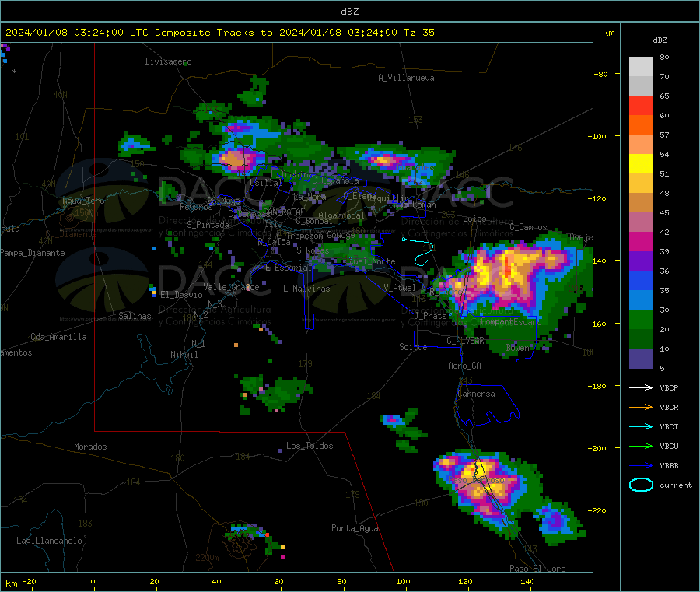Click the '60' tick on bottom km axis
This screenshot has width=700, height=592.
[278, 581]
